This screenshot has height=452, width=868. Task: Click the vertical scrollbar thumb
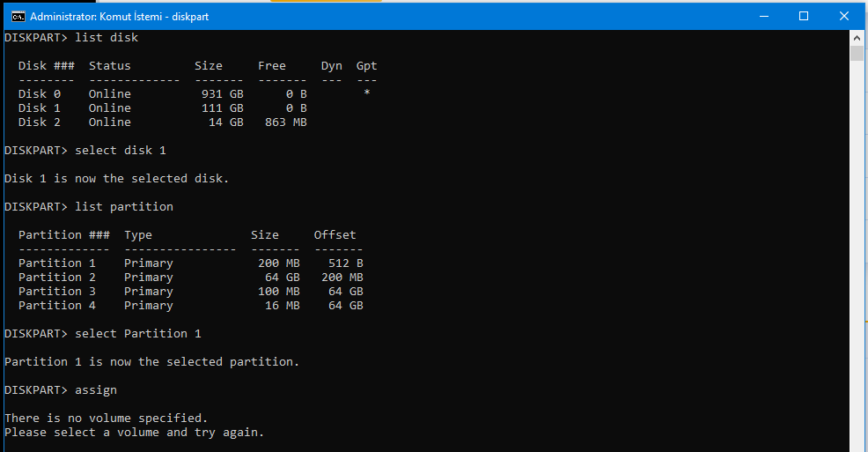point(857,54)
